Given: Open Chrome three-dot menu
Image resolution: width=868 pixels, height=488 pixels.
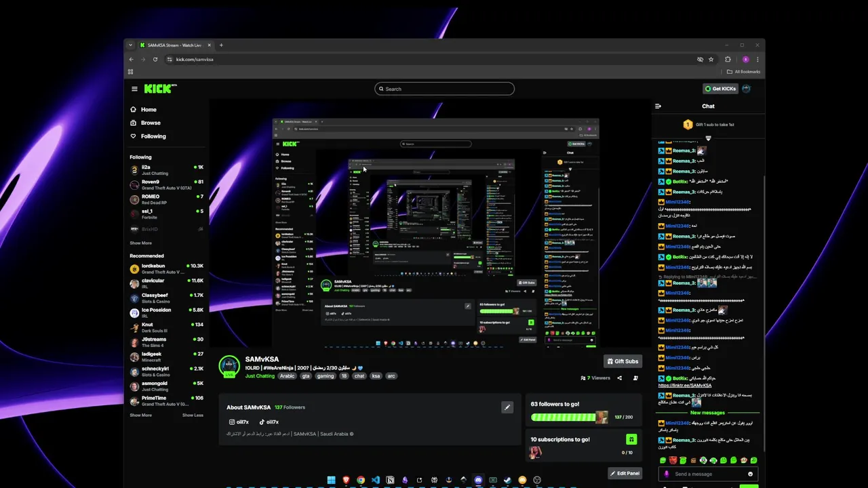Looking at the screenshot, I should 757,59.
